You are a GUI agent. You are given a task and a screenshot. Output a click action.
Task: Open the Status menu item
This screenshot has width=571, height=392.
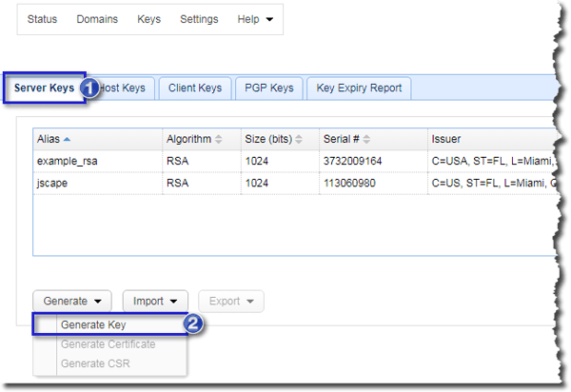42,19
